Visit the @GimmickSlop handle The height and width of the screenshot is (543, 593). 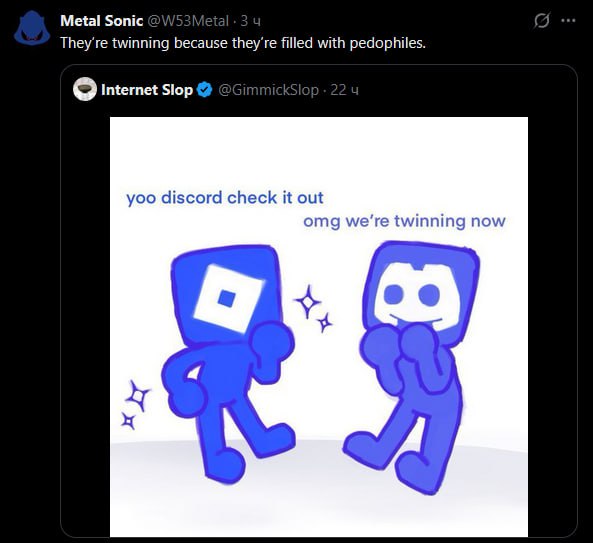point(269,90)
